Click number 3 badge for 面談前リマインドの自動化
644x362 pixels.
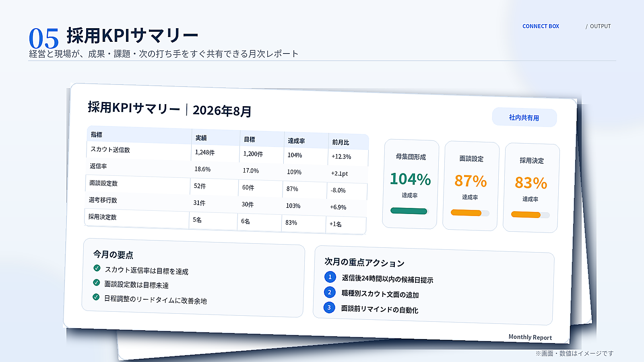point(329,307)
